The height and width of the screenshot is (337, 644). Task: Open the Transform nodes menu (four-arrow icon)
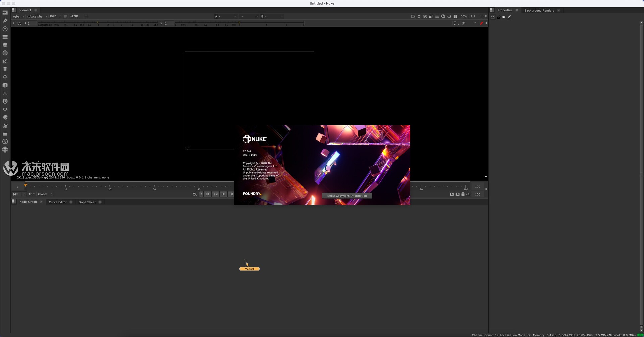click(x=5, y=77)
